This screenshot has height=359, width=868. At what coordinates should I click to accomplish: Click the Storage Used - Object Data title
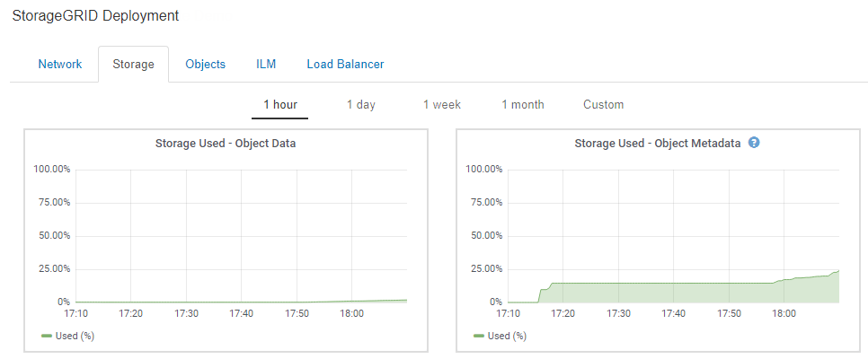pos(226,143)
